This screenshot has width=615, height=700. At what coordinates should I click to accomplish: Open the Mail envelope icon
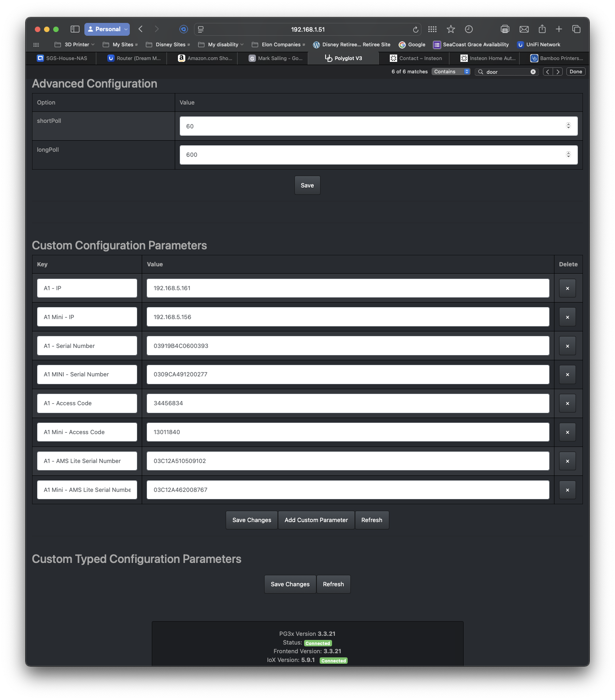click(x=524, y=29)
